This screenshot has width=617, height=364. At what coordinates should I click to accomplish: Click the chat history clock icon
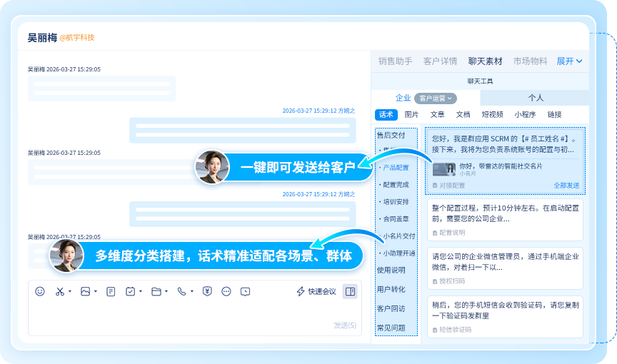click(x=245, y=292)
